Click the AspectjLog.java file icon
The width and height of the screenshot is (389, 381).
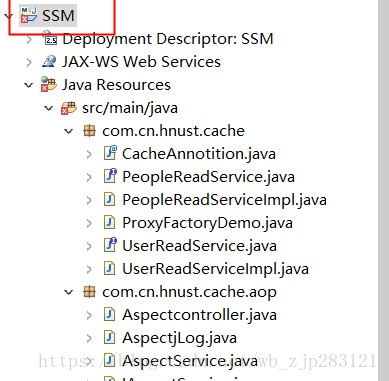tap(109, 338)
